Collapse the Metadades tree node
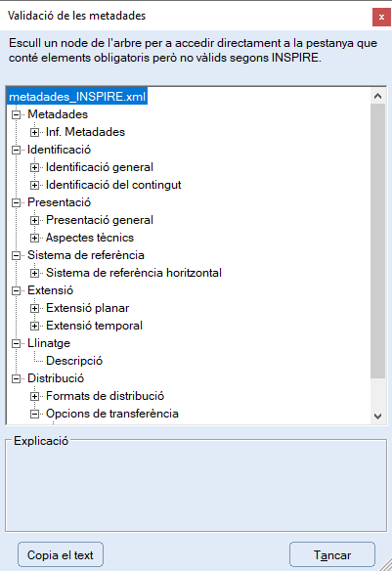Viewport: 392px width, 571px height. 16,114
